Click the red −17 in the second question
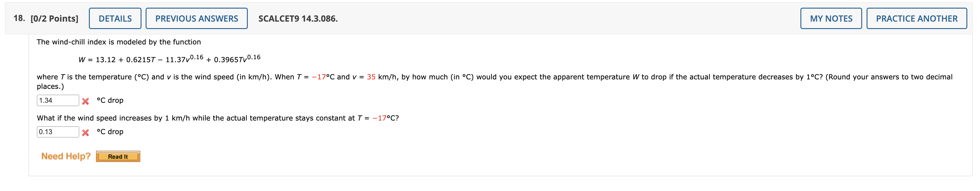Viewport: 980px width, 191px height. click(x=379, y=118)
